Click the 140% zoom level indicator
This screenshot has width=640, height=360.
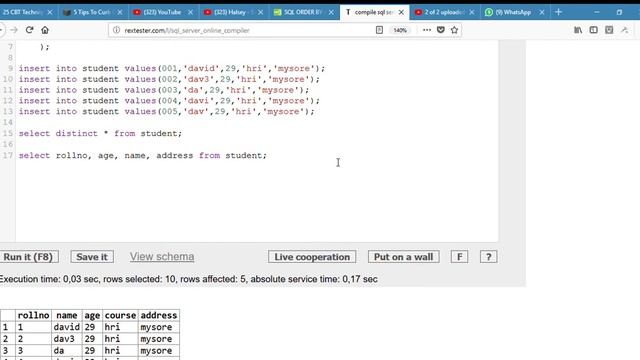(x=400, y=30)
